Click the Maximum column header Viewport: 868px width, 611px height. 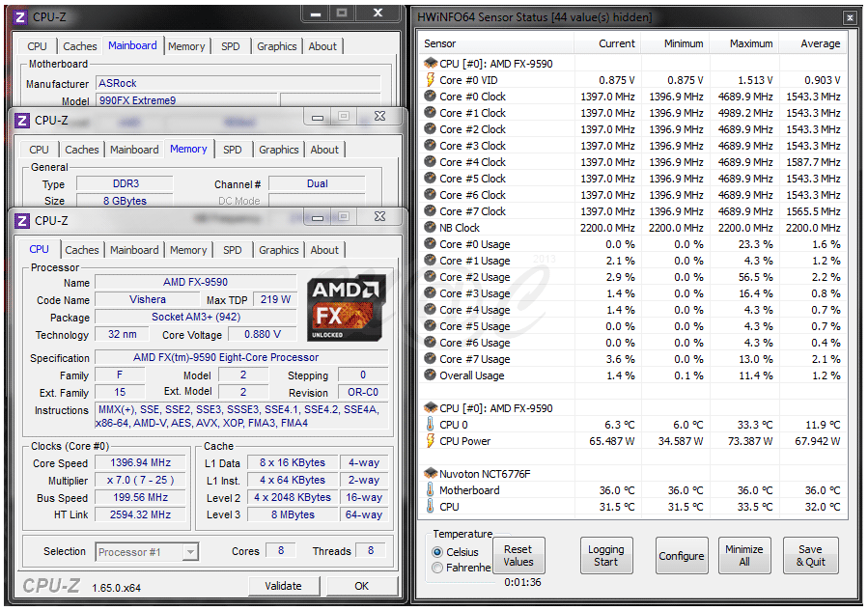(744, 43)
